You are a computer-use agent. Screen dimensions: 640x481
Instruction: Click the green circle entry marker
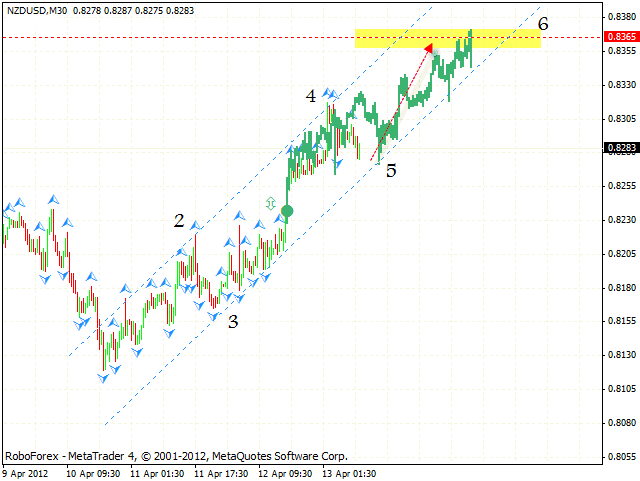(x=288, y=210)
